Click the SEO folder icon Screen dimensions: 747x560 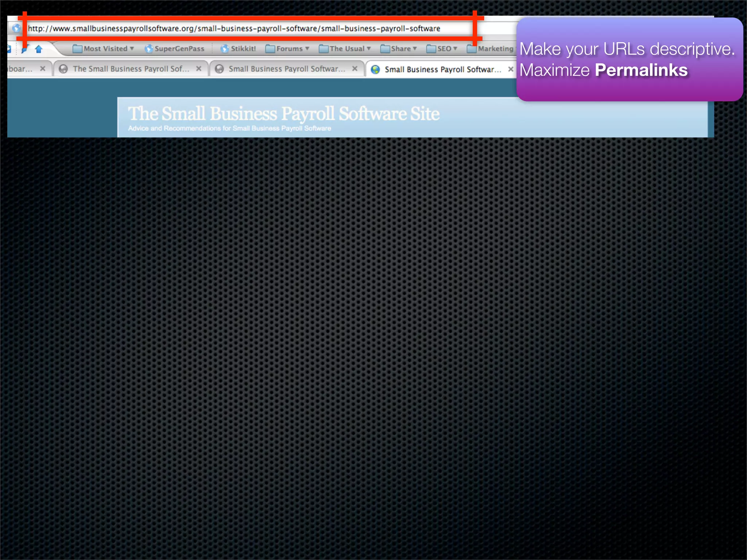click(431, 48)
